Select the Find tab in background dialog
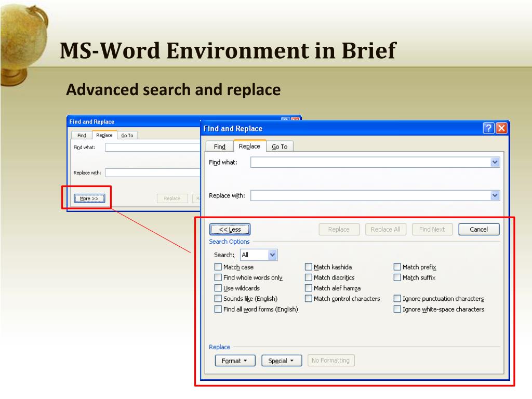This screenshot has width=532, height=399. pos(82,136)
